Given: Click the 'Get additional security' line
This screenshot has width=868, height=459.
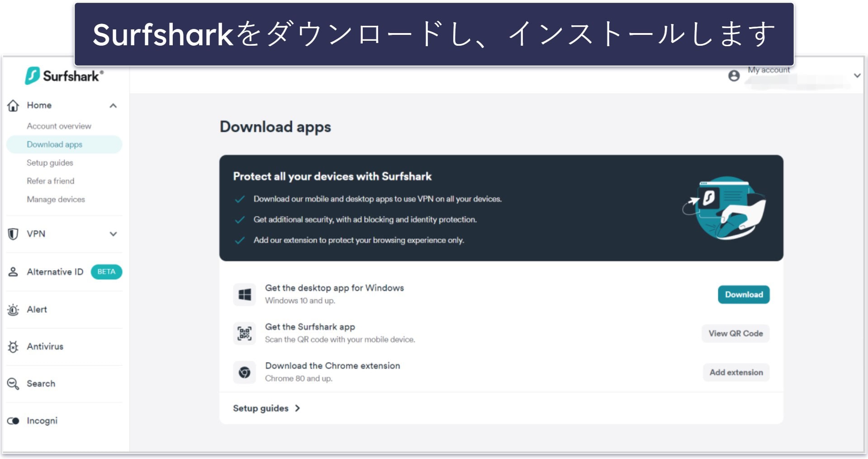Looking at the screenshot, I should (x=365, y=220).
